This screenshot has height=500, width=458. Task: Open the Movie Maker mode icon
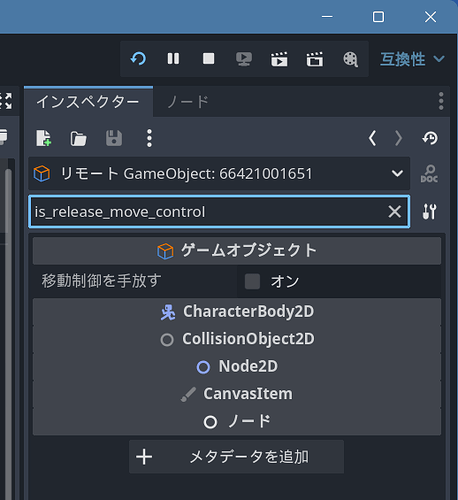point(350,59)
